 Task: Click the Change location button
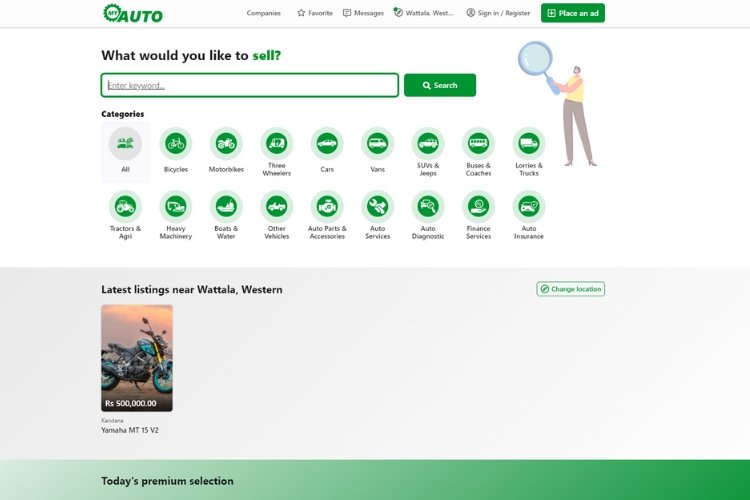click(x=570, y=289)
